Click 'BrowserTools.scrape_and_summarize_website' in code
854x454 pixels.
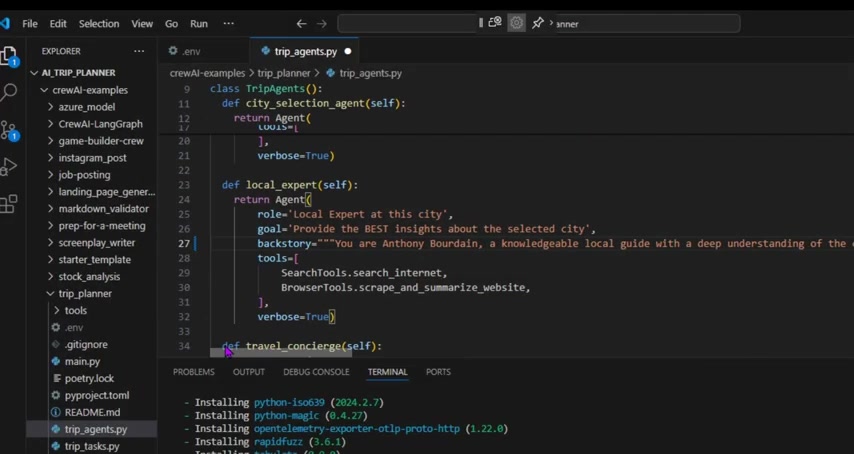point(405,287)
